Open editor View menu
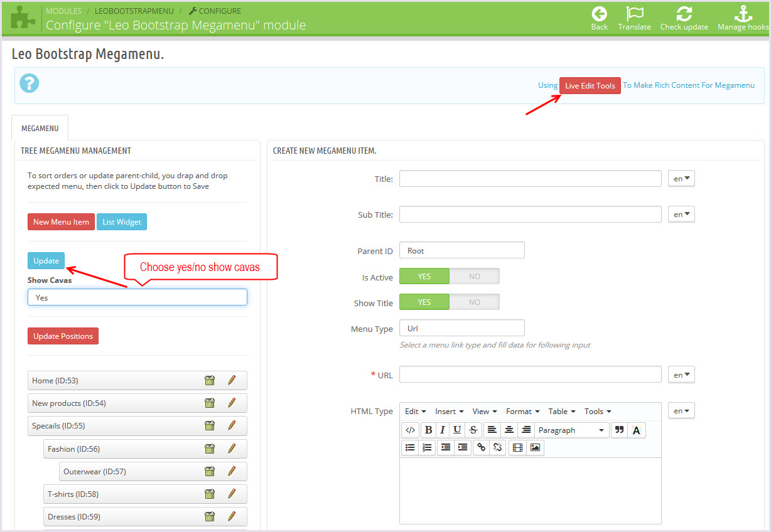Screen dimensions: 771x532 (484, 412)
